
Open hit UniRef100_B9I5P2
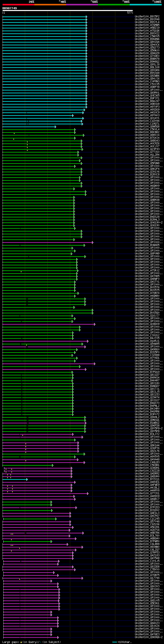[147, 16]
